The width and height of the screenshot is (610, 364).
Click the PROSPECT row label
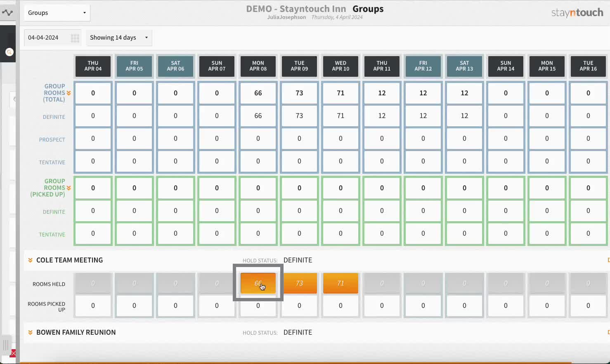pos(52,140)
